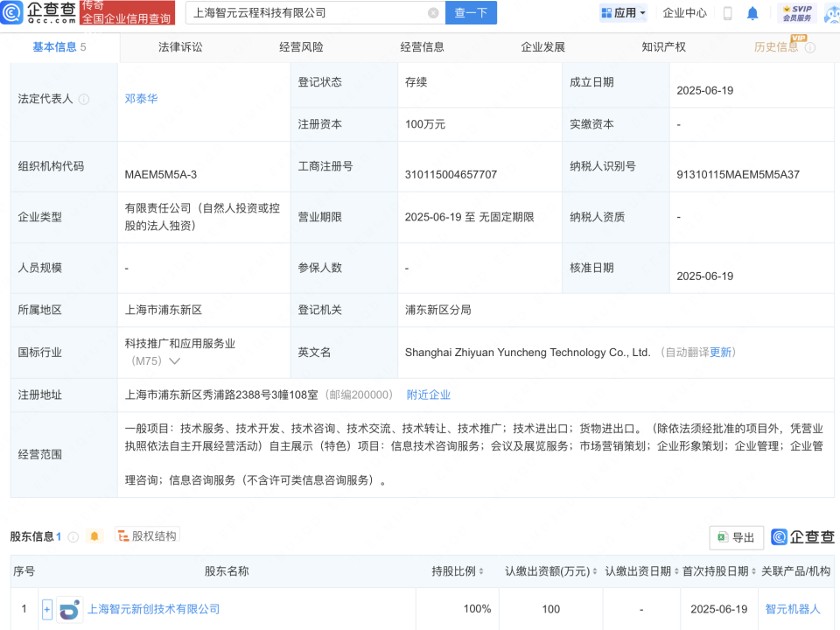The image size is (840, 630).
Task: Select 组织机构代码 value MAEM5M5A-3
Action: pyautogui.click(x=161, y=175)
